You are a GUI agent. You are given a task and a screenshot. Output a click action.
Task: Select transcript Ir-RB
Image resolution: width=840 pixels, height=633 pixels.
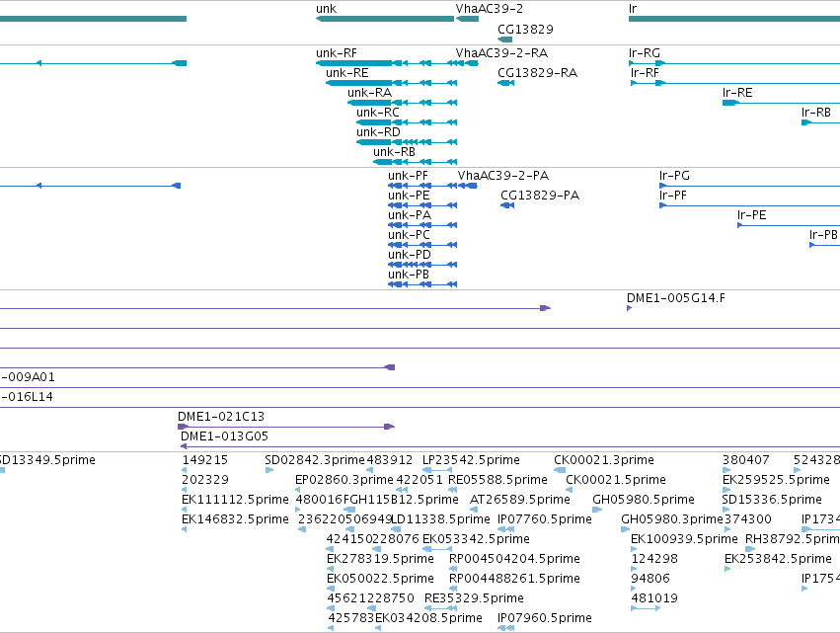coord(820,122)
